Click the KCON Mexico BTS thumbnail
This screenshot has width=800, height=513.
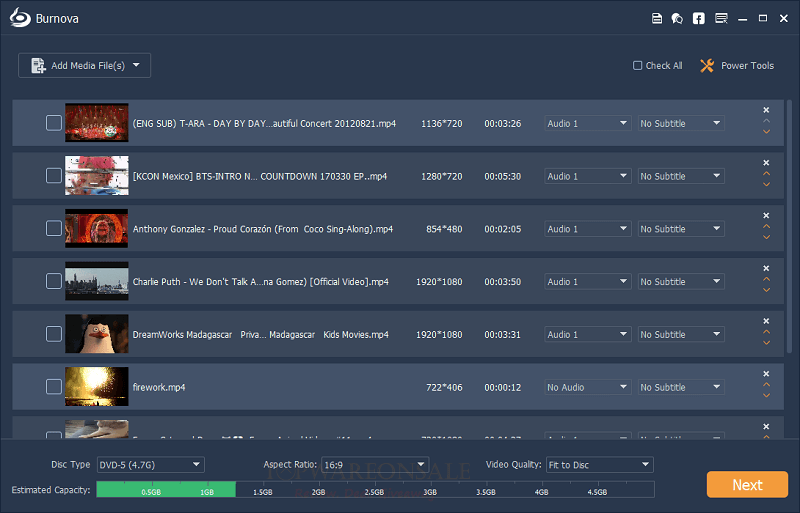pos(96,176)
